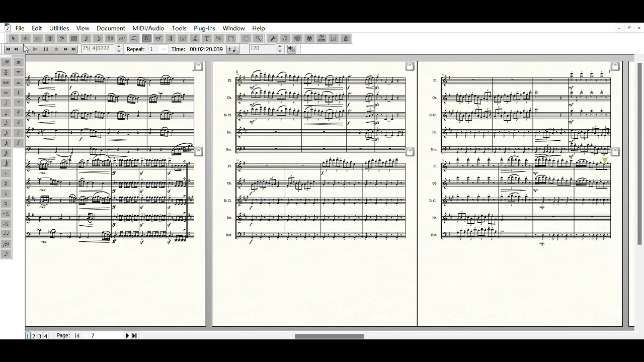This screenshot has height=362, width=644.
Task: Toggle the Simple Entry palette tuplet icon
Action: 6,243
